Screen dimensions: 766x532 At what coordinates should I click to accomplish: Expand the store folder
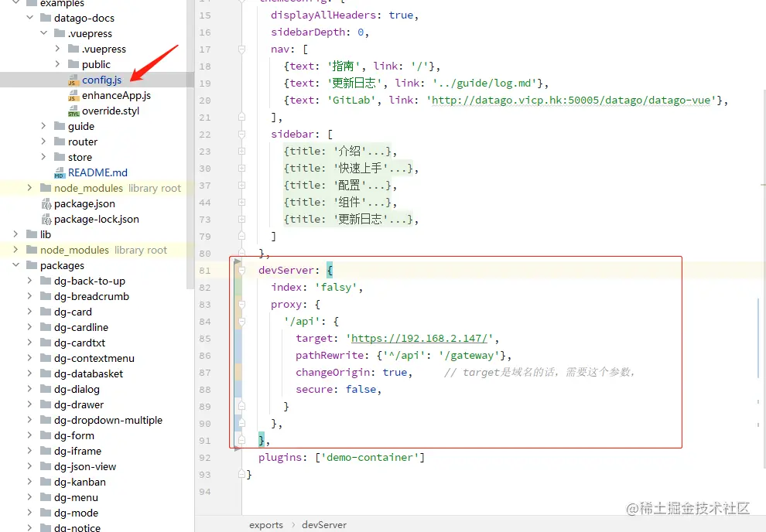click(43, 157)
